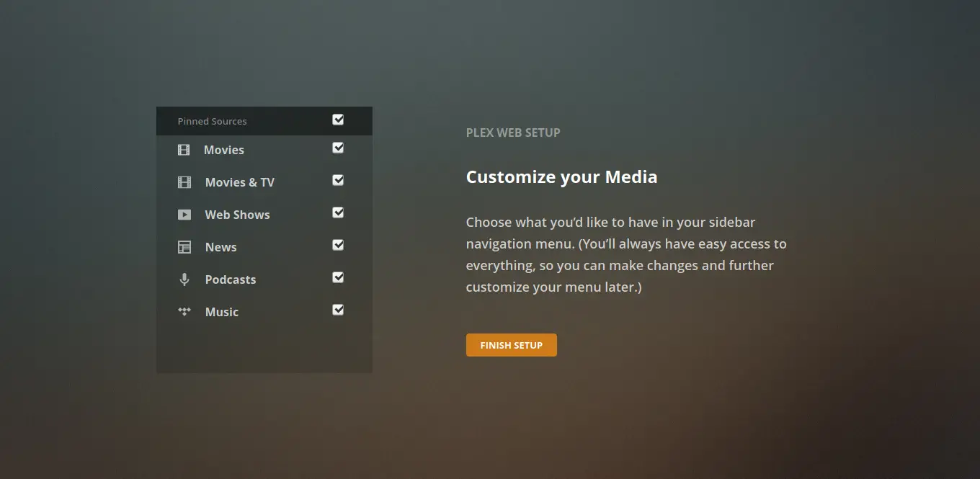
Task: Disable the Web Shows checkbox
Action: (338, 212)
